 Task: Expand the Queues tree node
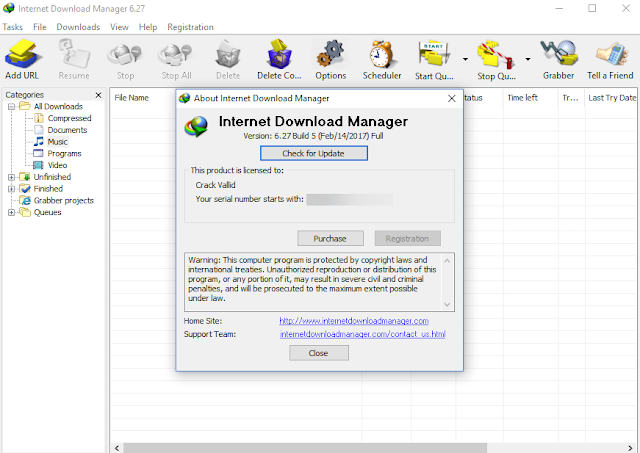(11, 213)
